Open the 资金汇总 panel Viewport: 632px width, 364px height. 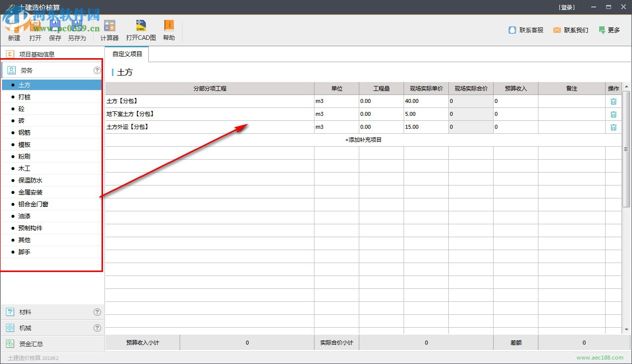tap(31, 344)
